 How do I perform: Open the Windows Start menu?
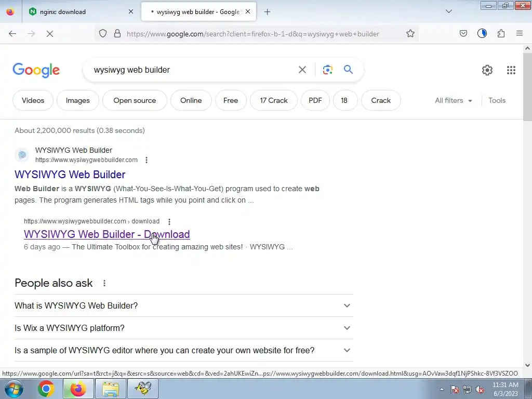[14, 389]
